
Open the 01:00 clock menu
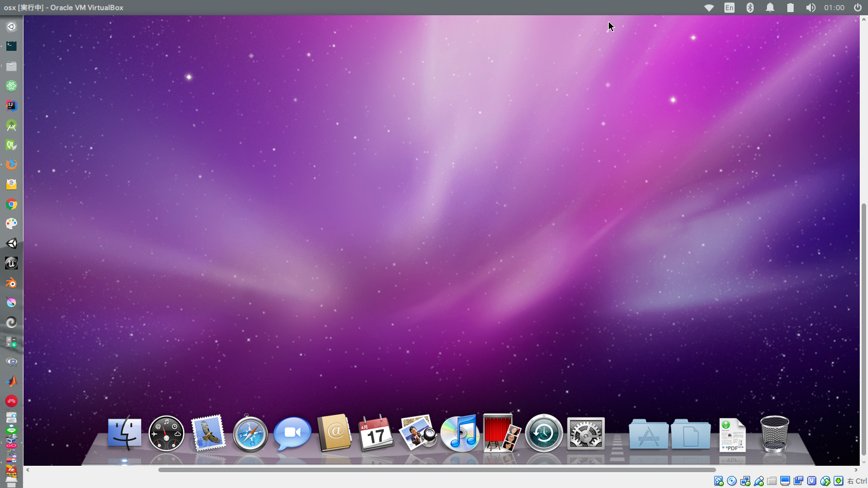point(833,8)
